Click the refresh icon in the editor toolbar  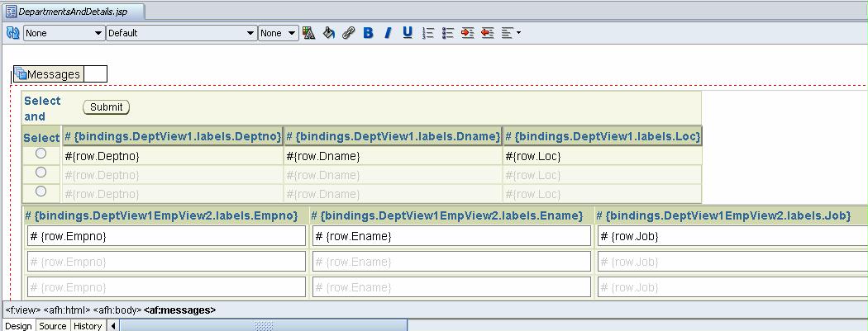(12, 33)
